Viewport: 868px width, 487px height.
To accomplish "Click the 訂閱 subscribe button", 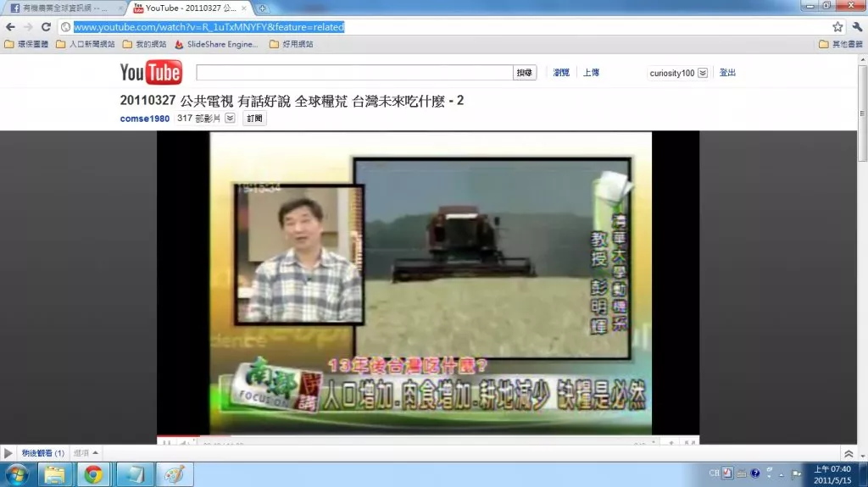I will 254,119.
